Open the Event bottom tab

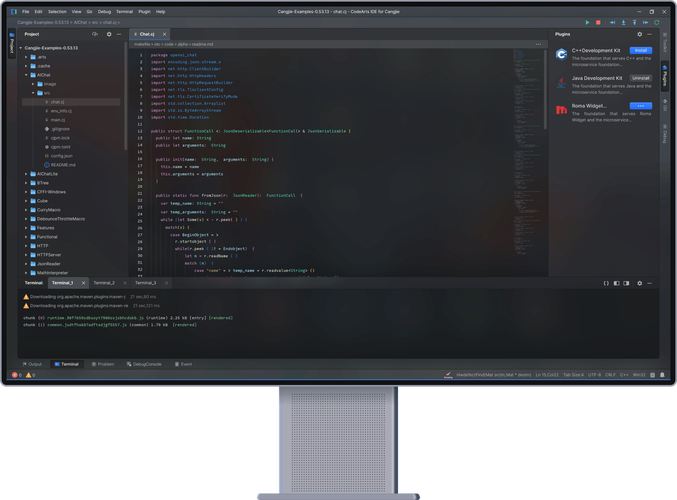183,364
